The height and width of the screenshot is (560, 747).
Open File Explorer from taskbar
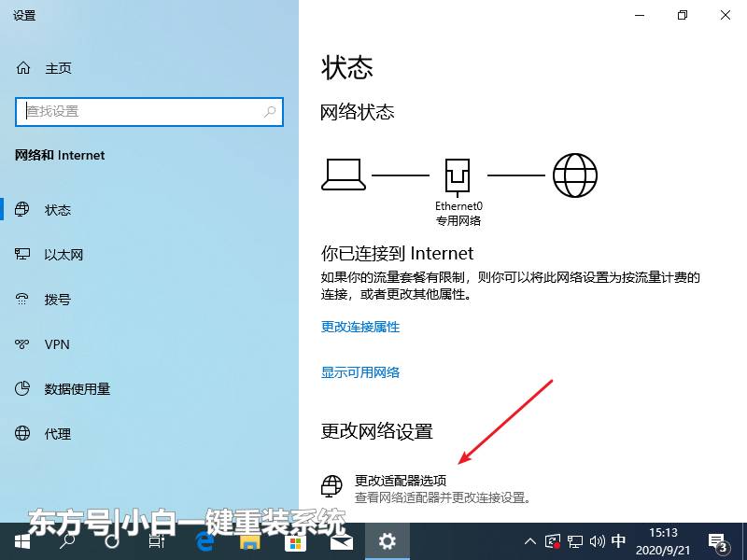coord(249,541)
